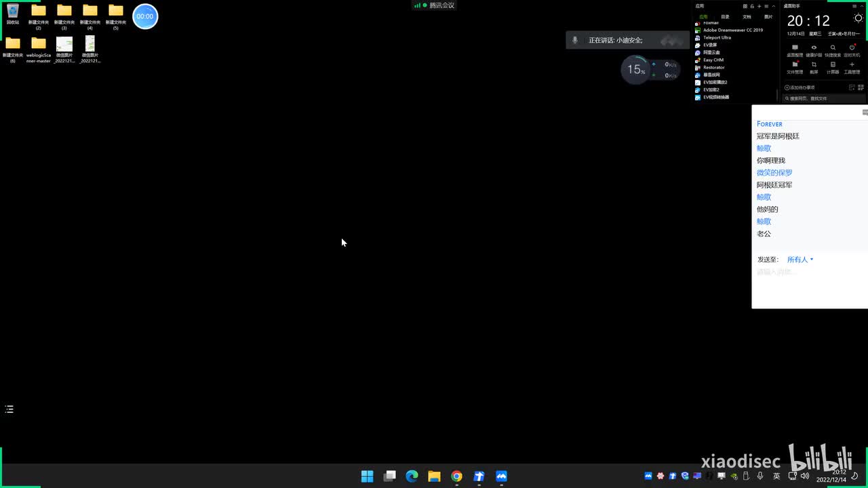Image resolution: width=868 pixels, height=488 pixels.
Task: Click the sun weather icon
Action: (858, 18)
